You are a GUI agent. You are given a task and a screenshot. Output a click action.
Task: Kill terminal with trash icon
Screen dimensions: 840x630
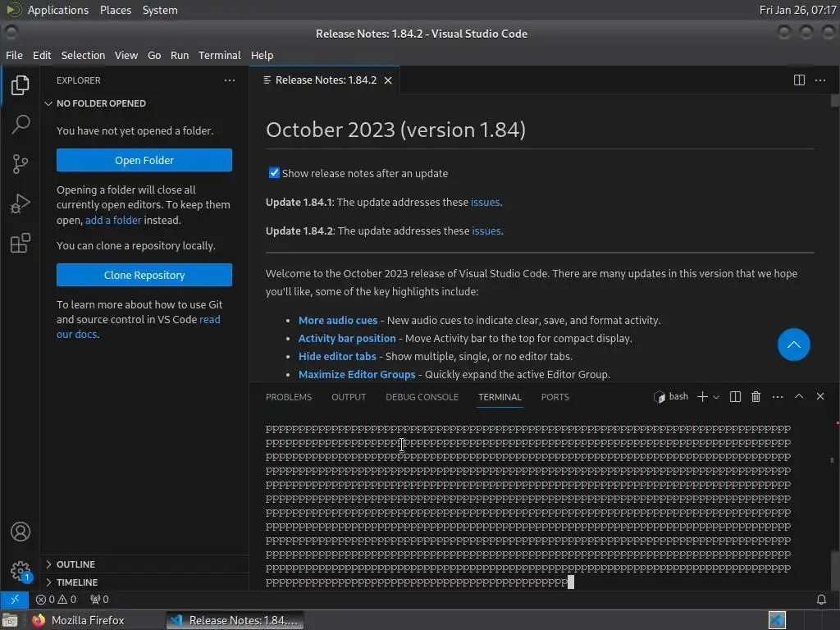(x=756, y=396)
